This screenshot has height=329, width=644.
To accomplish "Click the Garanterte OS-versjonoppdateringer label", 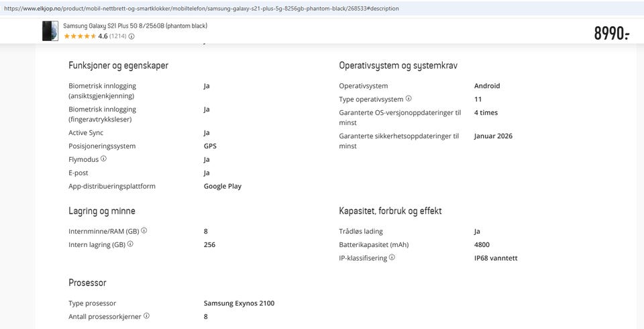I will (400, 117).
